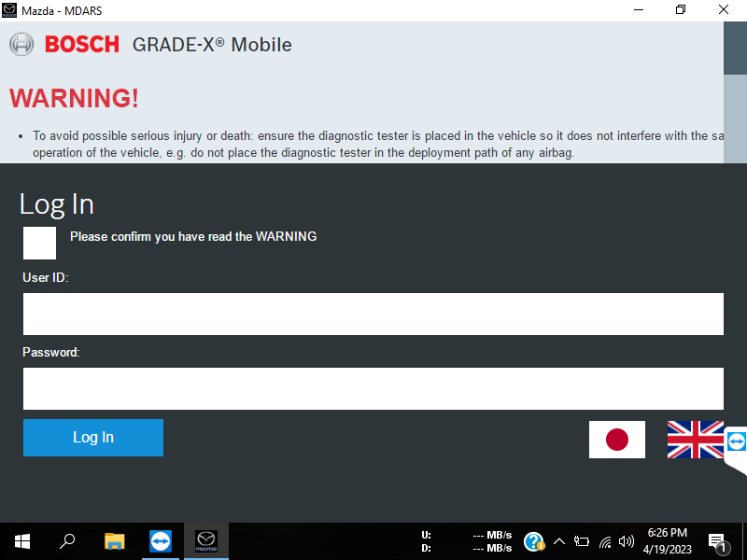Open the Windows Start menu
747x560 pixels.
click(x=22, y=541)
